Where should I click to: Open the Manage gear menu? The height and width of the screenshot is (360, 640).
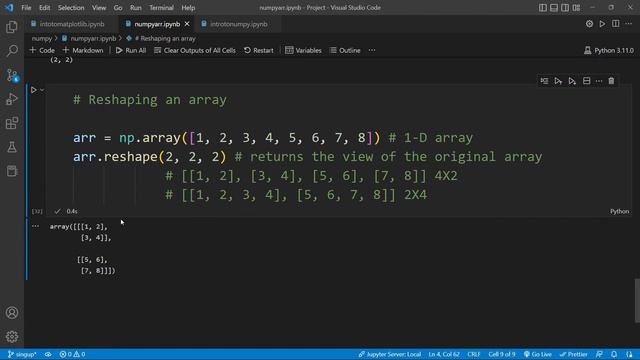(12, 336)
